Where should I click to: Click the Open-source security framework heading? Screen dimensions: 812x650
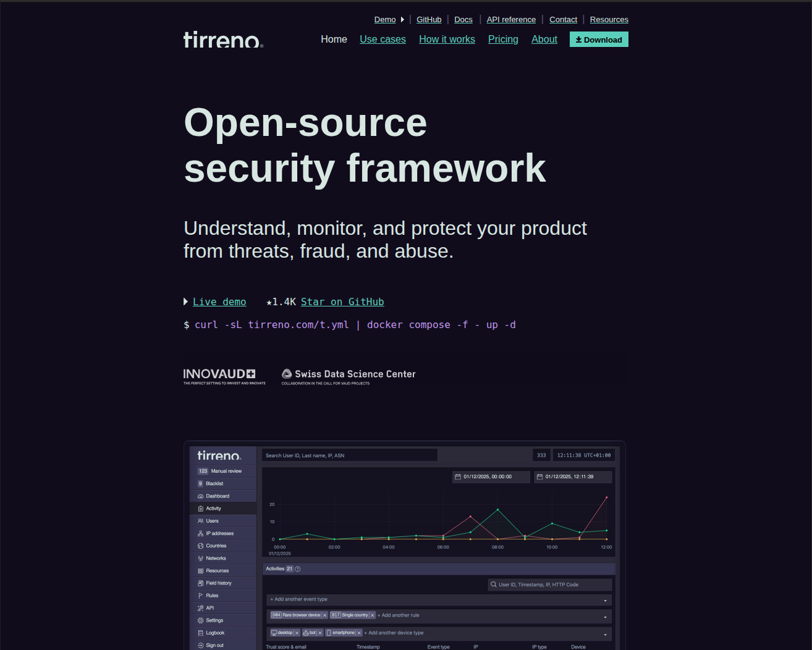tap(365, 145)
